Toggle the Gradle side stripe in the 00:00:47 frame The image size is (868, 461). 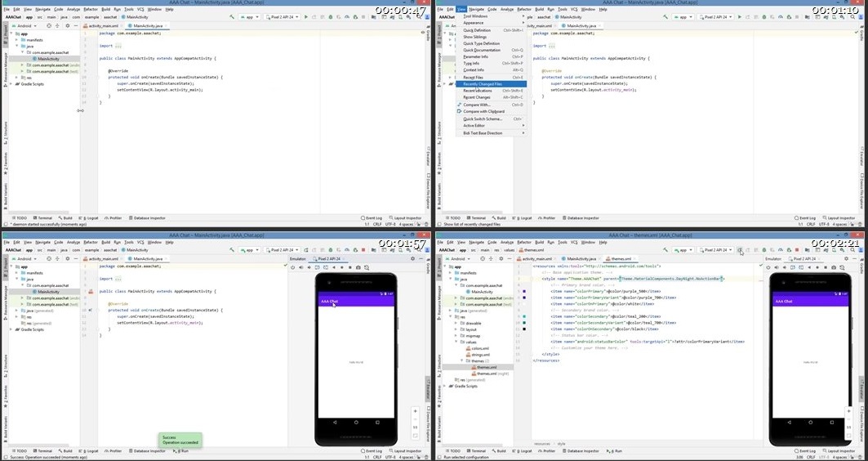coord(428,35)
